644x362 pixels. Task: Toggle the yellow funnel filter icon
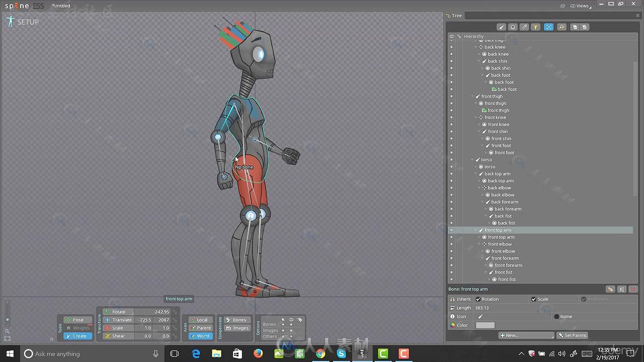click(x=536, y=27)
